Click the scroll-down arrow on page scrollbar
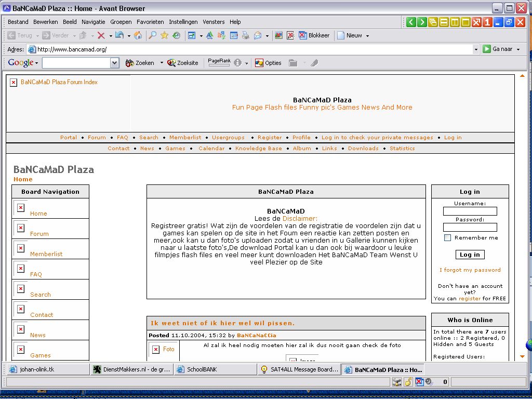 point(522,356)
